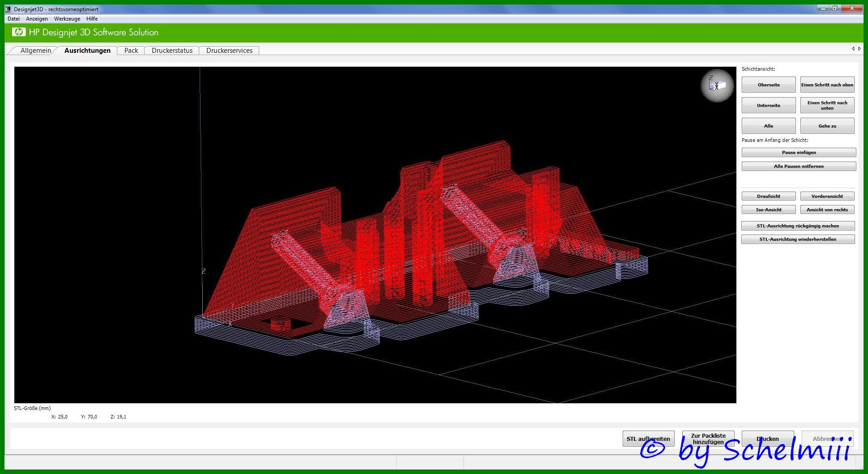Switch to Vorderansicht view

[x=827, y=196]
